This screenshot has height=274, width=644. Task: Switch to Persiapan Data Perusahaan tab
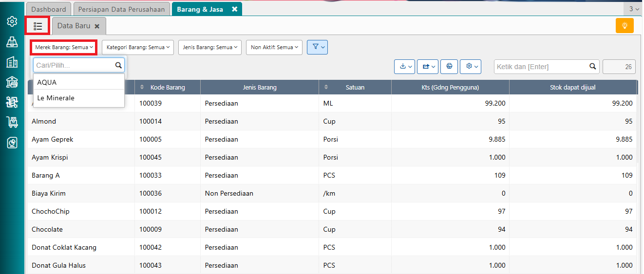(122, 9)
